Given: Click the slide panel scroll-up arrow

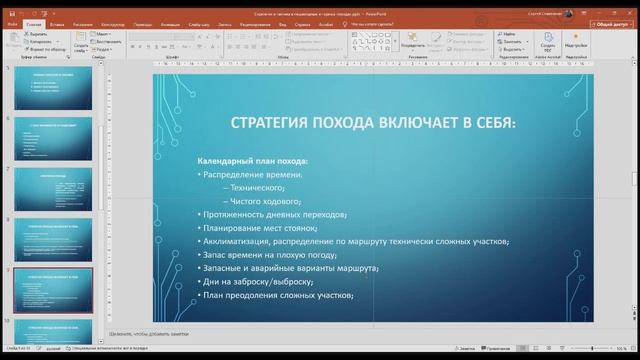Looking at the screenshot, I should pos(101,63).
